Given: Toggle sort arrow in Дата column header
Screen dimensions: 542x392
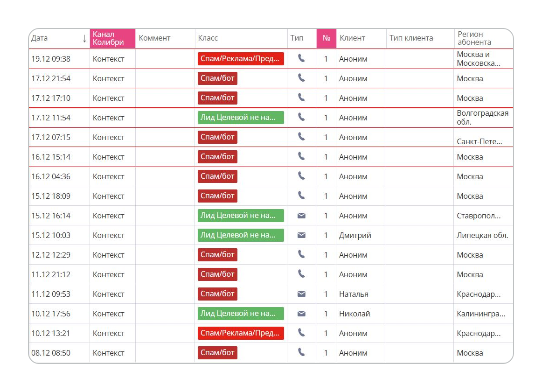Looking at the screenshot, I should [84, 39].
